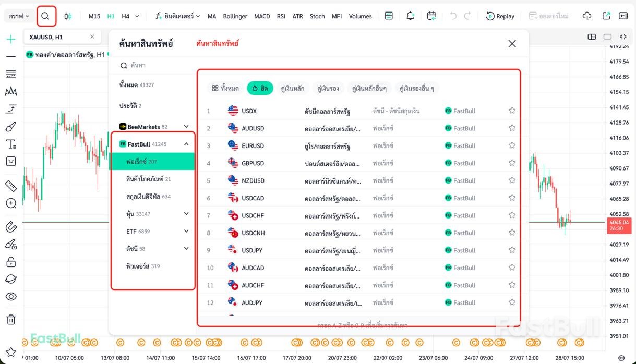The image size is (636, 364).
Task: Expand the ETF category
Action: coord(186,231)
